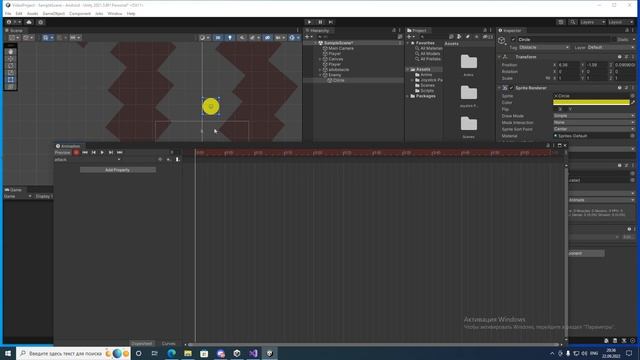Click the Add event icon in Animation
This screenshot has width=640, height=360.
177,160
